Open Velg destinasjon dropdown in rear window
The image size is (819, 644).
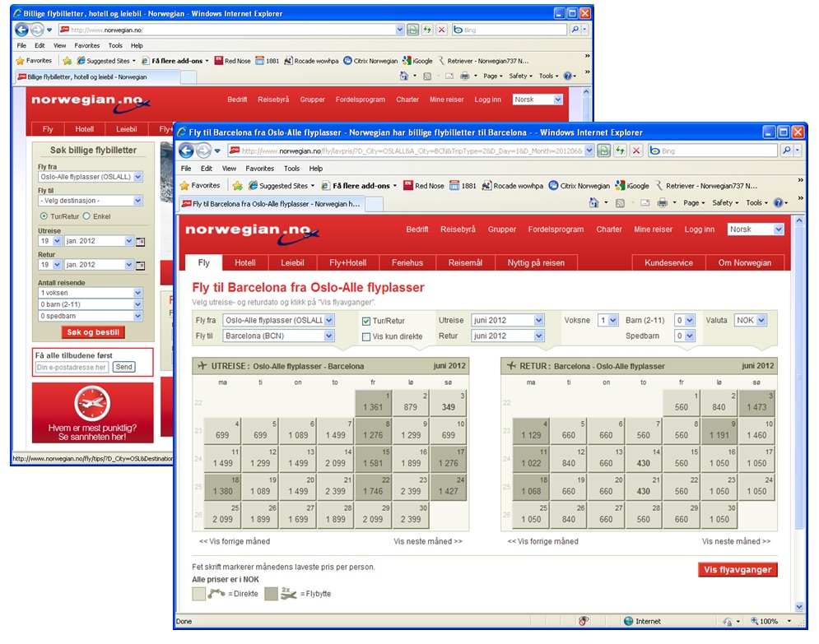pyautogui.click(x=91, y=201)
